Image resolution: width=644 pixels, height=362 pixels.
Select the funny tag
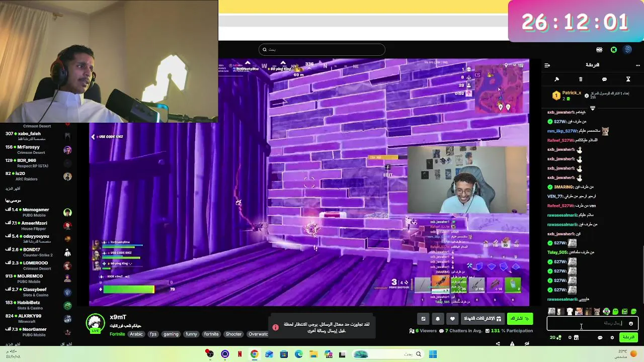[x=191, y=334]
